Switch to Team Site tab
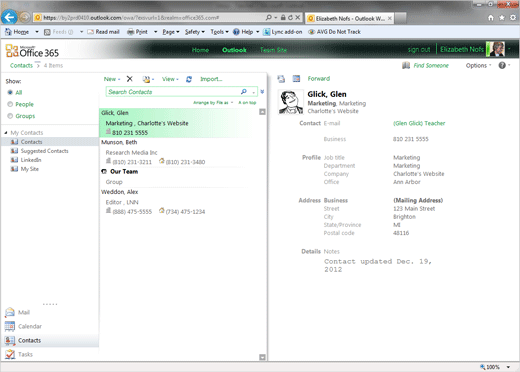The height and width of the screenshot is (372, 520). 273,50
